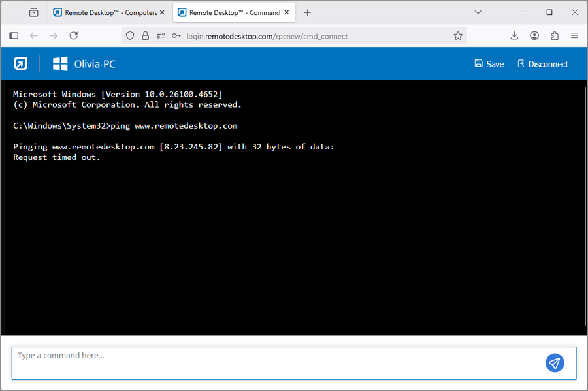This screenshot has height=391, width=588.
Task: Click the Save button in header
Action: 489,64
